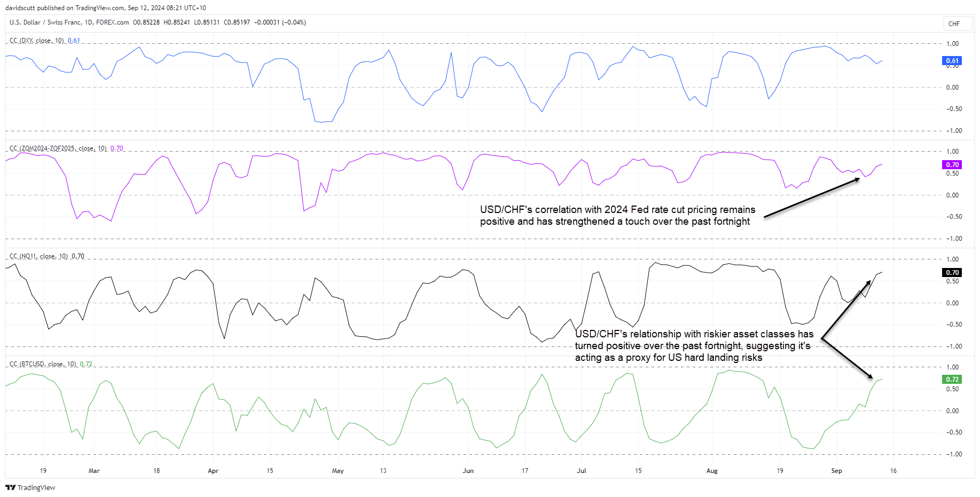
Task: Click the L0.85131 low price value
Action: coord(207,22)
